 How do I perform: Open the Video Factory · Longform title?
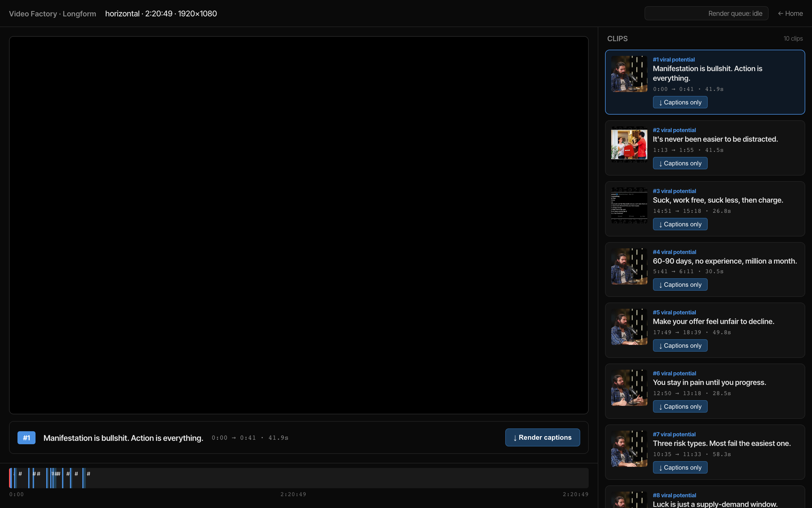point(52,14)
